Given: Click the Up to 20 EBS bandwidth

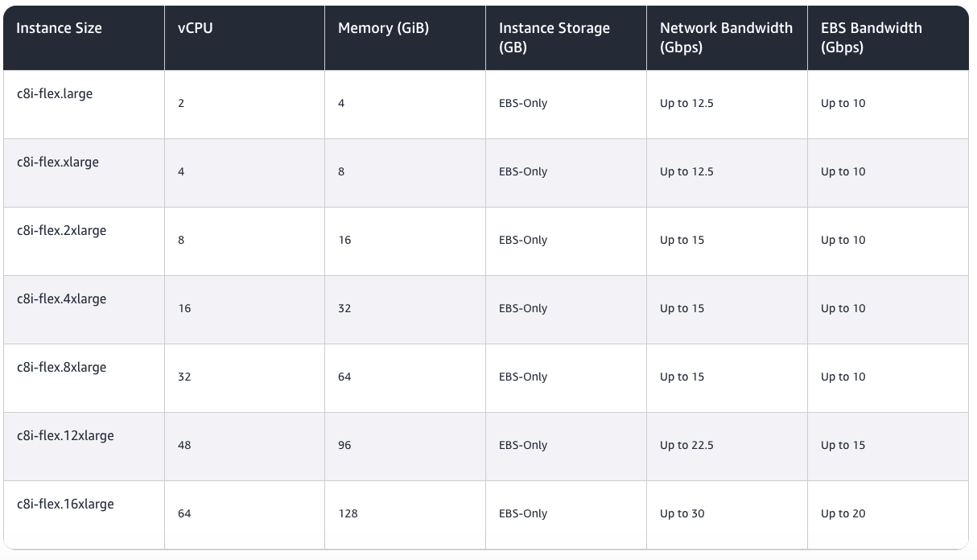Looking at the screenshot, I should [843, 513].
